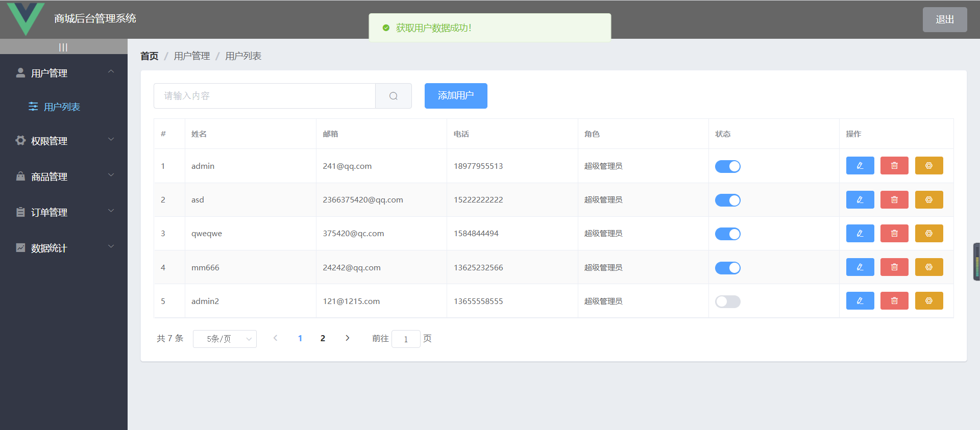980x430 pixels.
Task: Click the search magnifier icon button
Action: point(394,96)
